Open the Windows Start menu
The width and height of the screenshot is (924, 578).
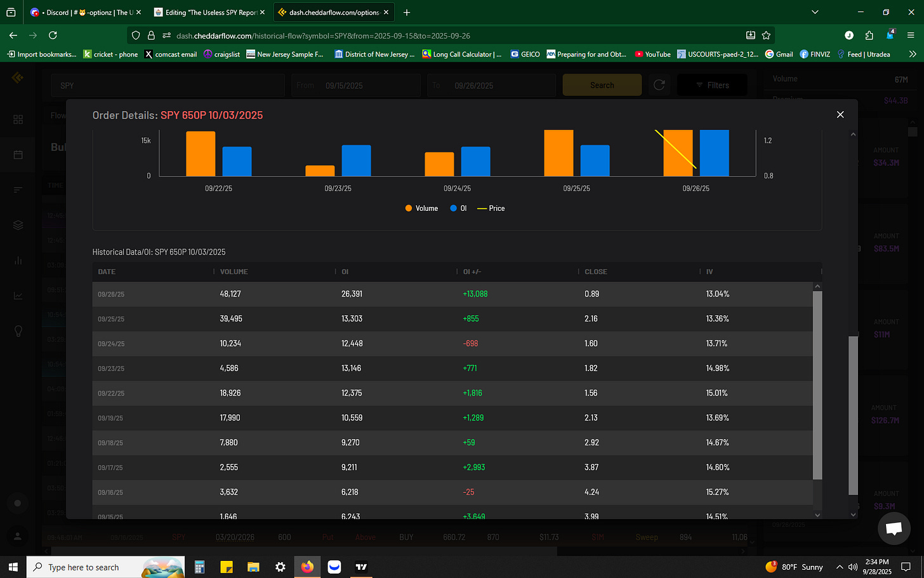13,567
